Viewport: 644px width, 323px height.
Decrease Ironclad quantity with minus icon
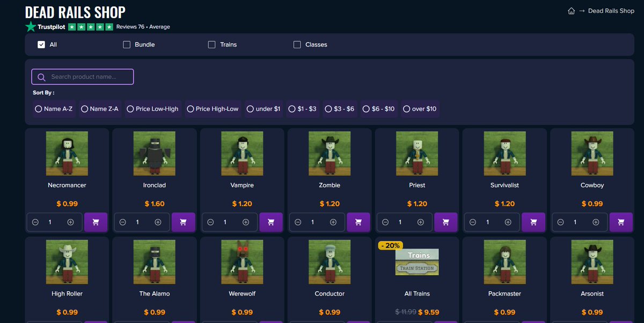pyautogui.click(x=123, y=222)
